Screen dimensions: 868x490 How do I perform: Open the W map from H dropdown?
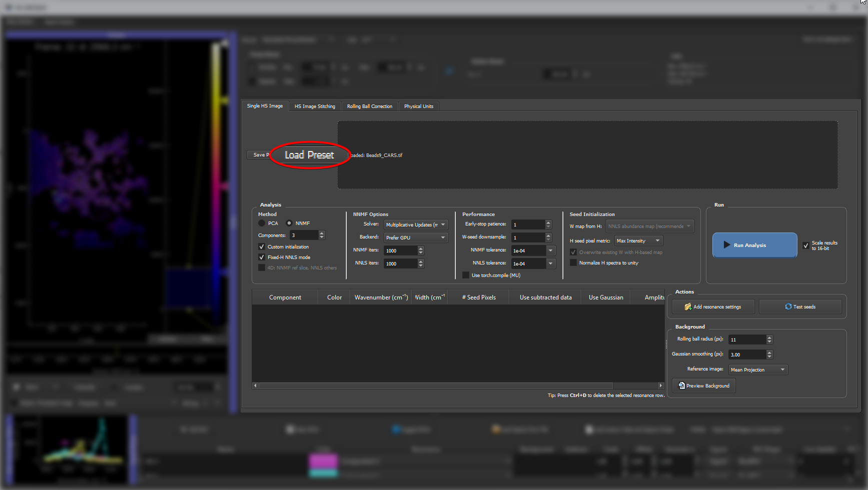[x=650, y=226]
